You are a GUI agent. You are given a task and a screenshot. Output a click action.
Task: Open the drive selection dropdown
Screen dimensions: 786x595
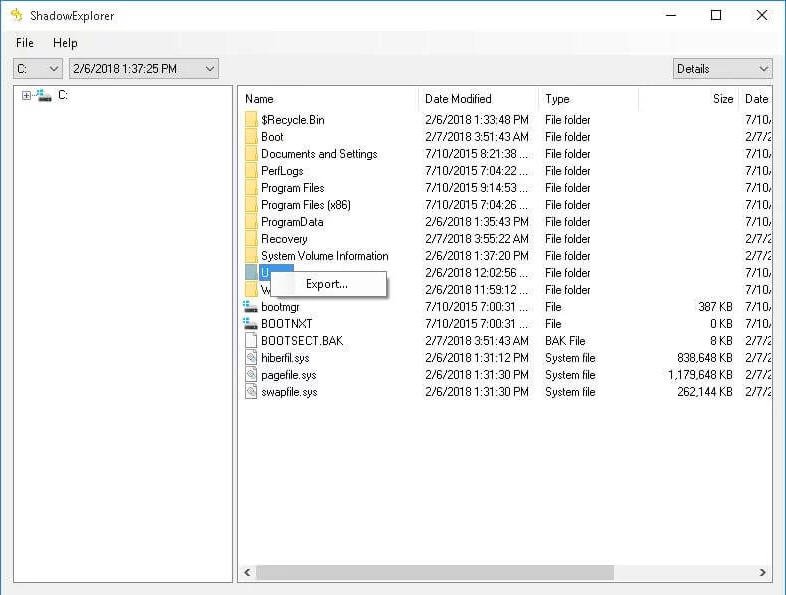[38, 69]
